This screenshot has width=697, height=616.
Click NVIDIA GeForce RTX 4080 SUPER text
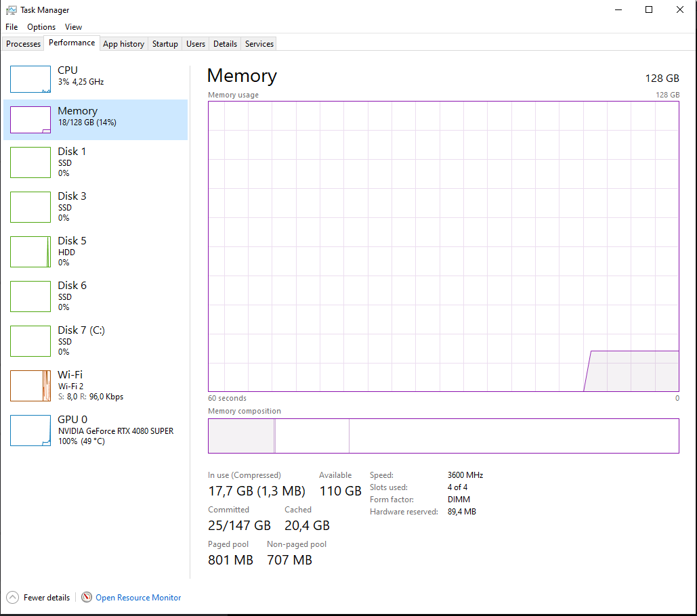click(116, 431)
